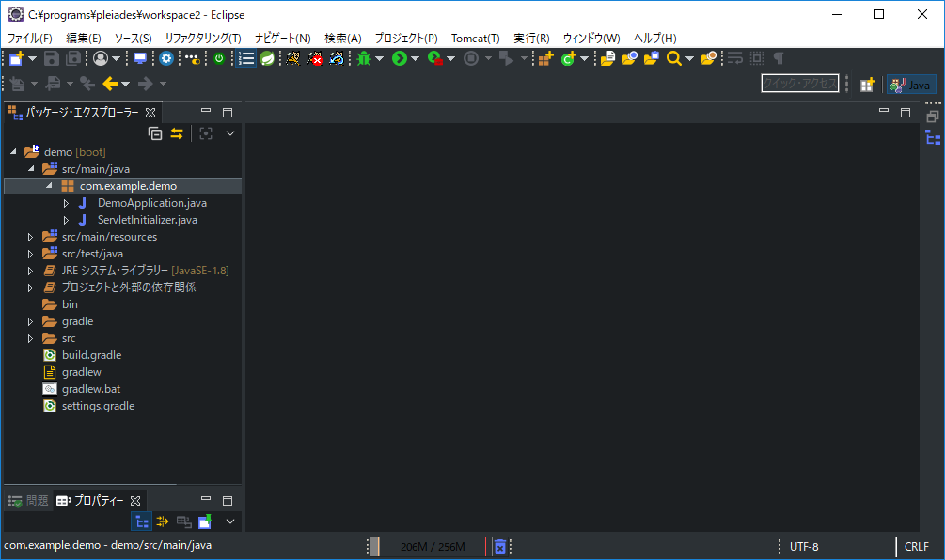Collapse the src/main/java folder

pyautogui.click(x=31, y=168)
